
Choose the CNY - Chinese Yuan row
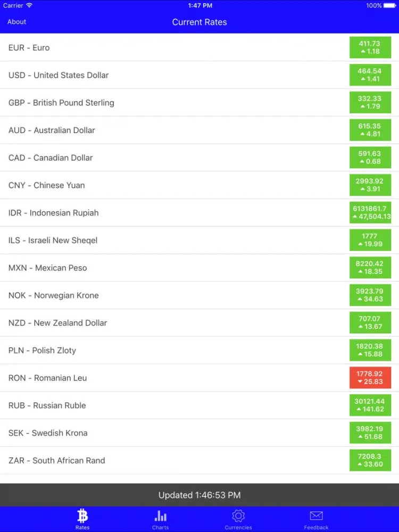[160, 186]
